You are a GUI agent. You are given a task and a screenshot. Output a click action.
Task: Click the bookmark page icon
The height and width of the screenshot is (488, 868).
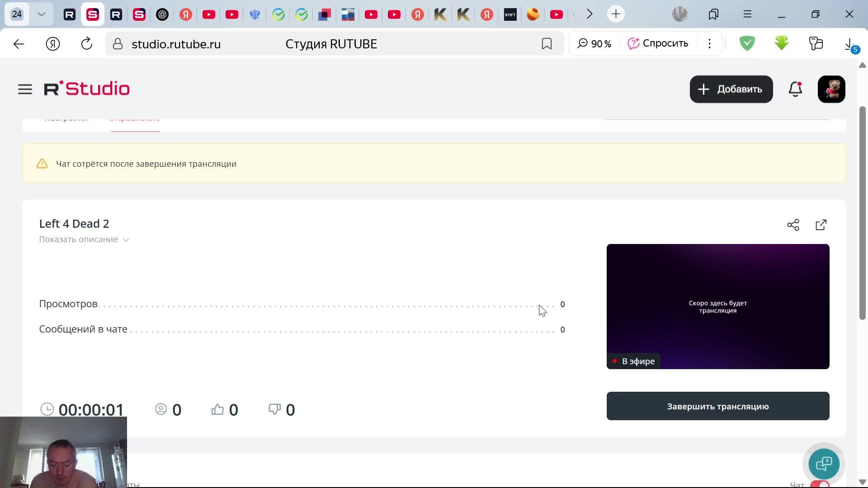point(547,44)
